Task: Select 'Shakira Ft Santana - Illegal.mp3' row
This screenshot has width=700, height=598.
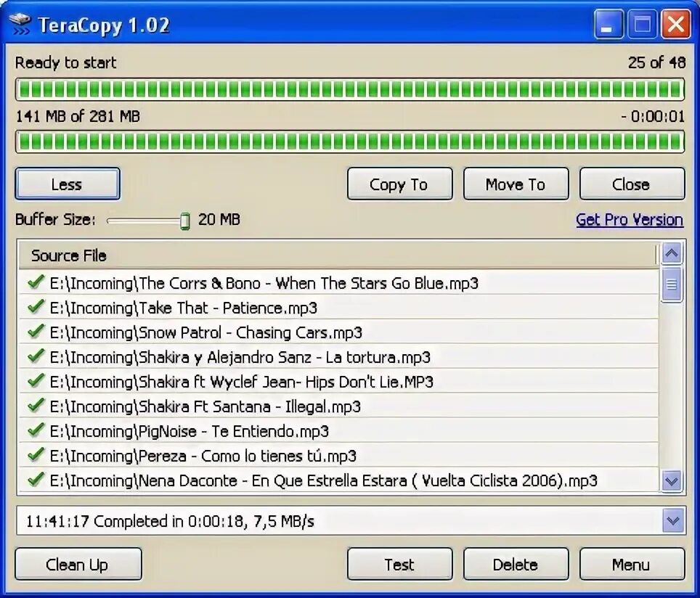Action: point(338,406)
